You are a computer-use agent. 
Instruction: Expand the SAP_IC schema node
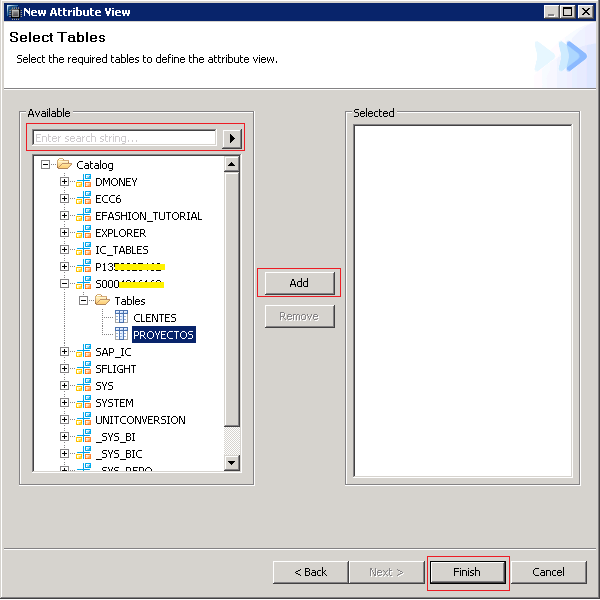tap(65, 352)
